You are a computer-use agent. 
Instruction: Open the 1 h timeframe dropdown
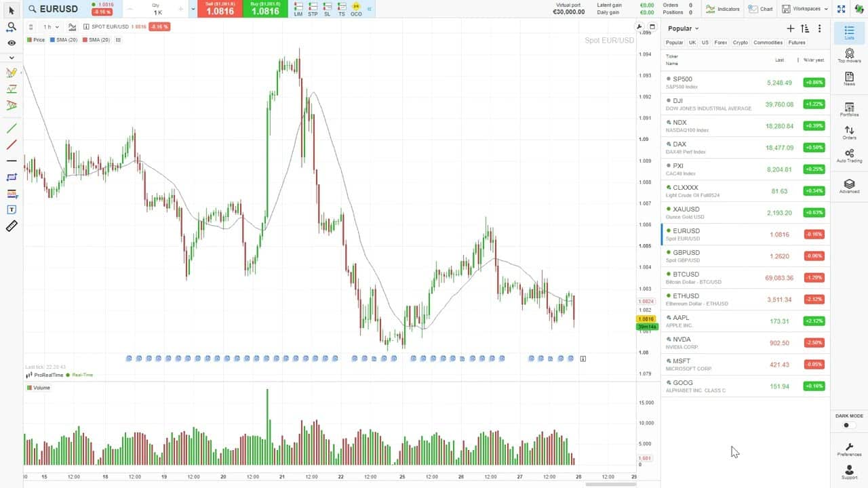pyautogui.click(x=51, y=27)
